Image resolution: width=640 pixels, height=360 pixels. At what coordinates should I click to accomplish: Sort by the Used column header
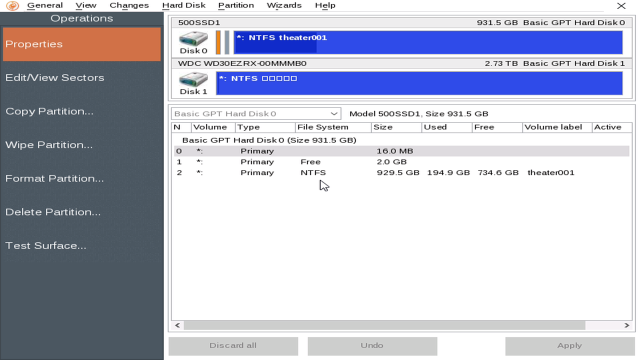click(x=447, y=127)
